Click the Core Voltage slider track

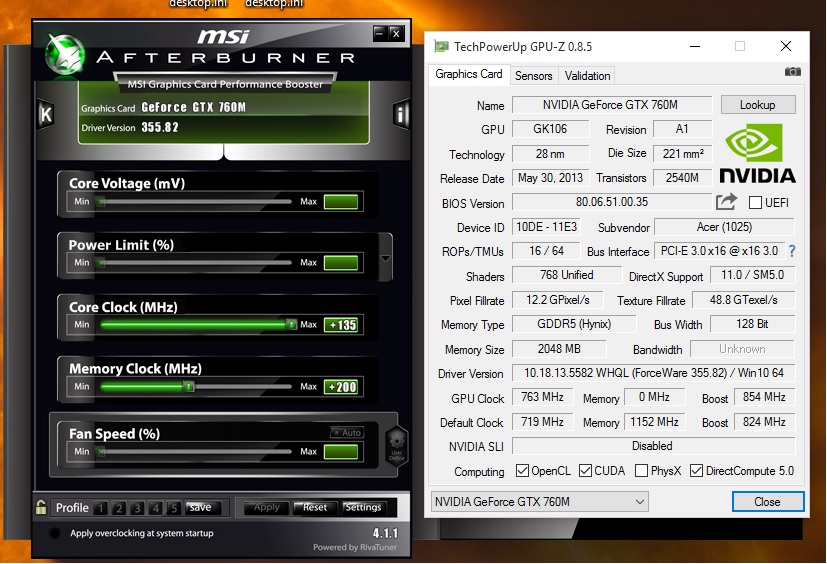(195, 202)
